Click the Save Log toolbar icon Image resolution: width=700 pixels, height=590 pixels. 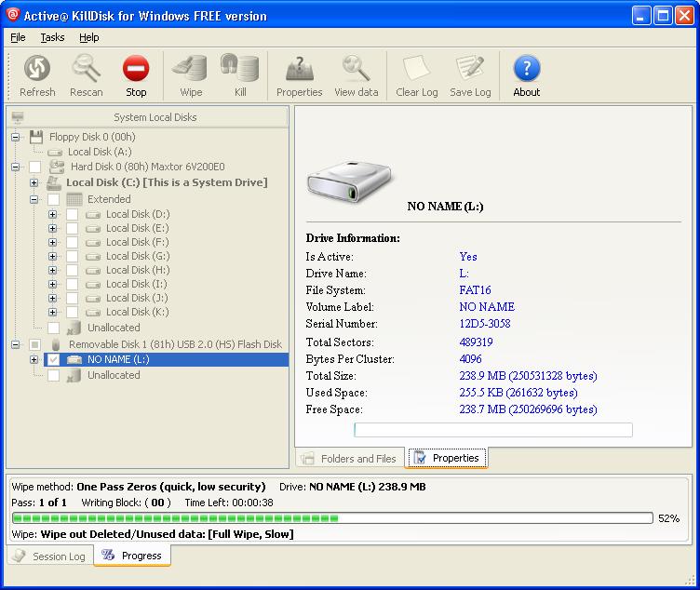(x=470, y=68)
